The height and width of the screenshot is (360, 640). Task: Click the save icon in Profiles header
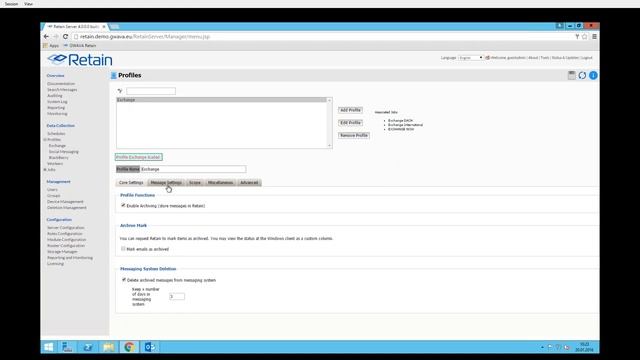tap(571, 75)
